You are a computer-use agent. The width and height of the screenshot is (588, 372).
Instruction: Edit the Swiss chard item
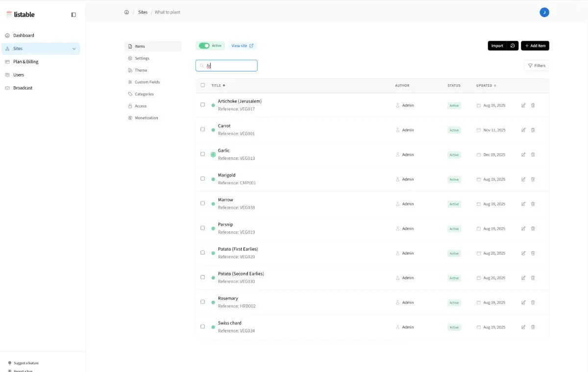pos(523,327)
